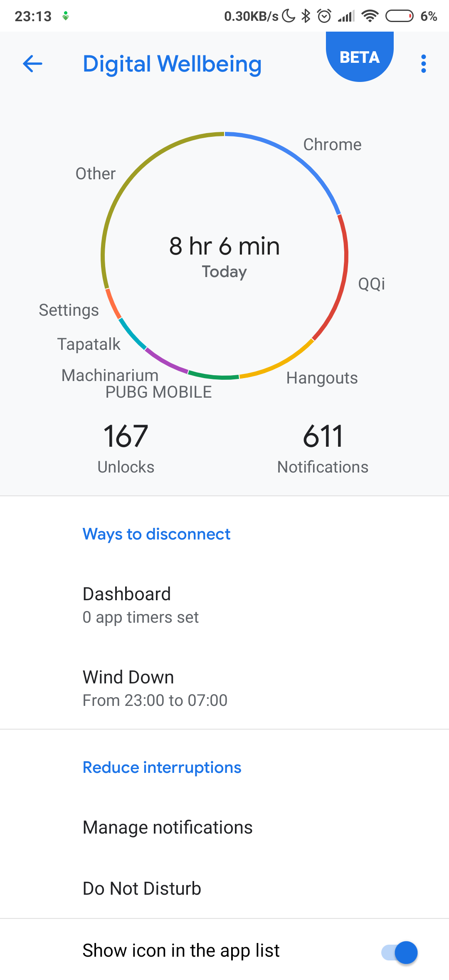Tap the 8 hr 6 min Today total
This screenshot has height=980, width=449.
224,255
